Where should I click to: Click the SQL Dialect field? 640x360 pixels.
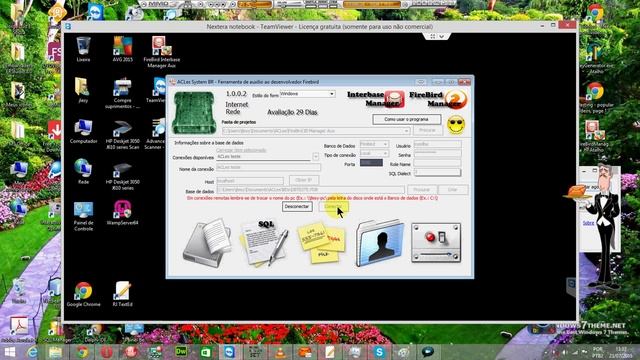(437, 172)
